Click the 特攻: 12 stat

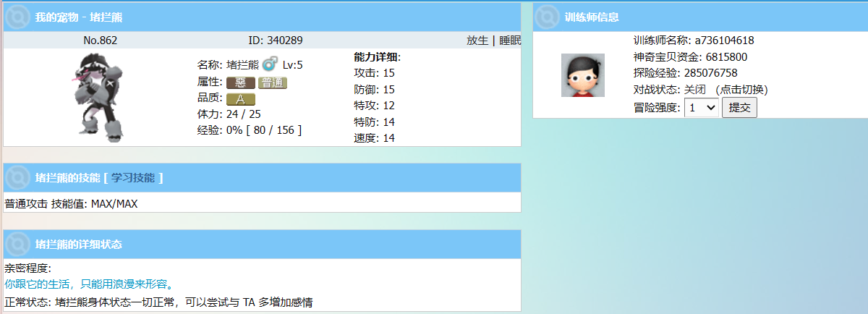pos(374,106)
